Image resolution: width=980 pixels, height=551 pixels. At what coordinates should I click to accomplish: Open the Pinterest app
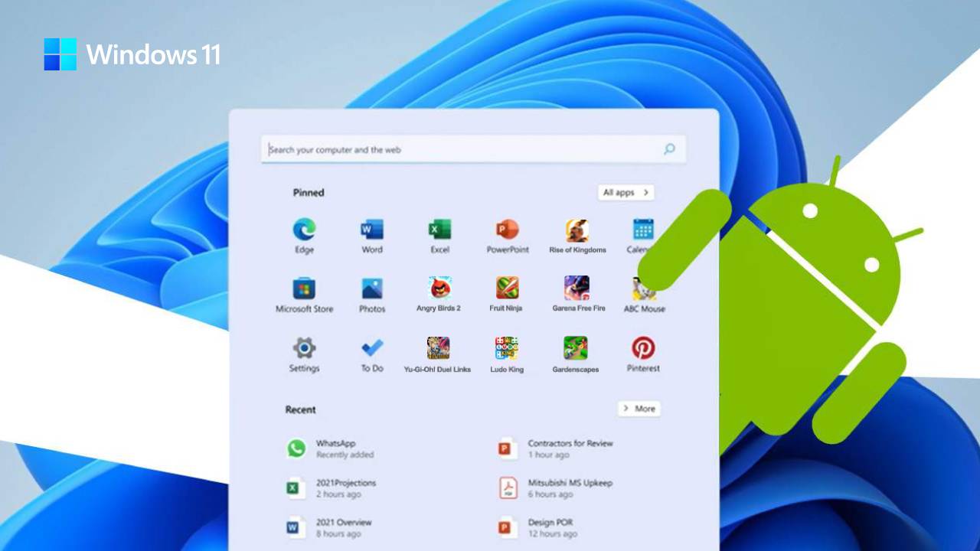[x=643, y=348]
